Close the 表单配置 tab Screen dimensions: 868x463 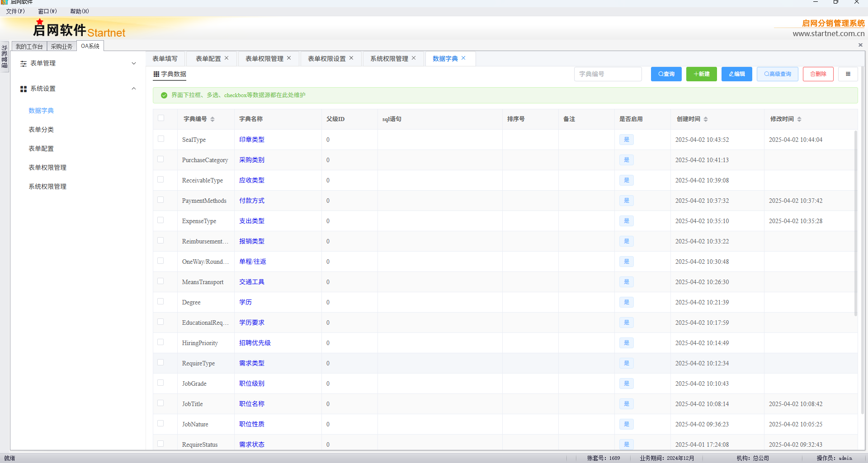[x=226, y=58]
